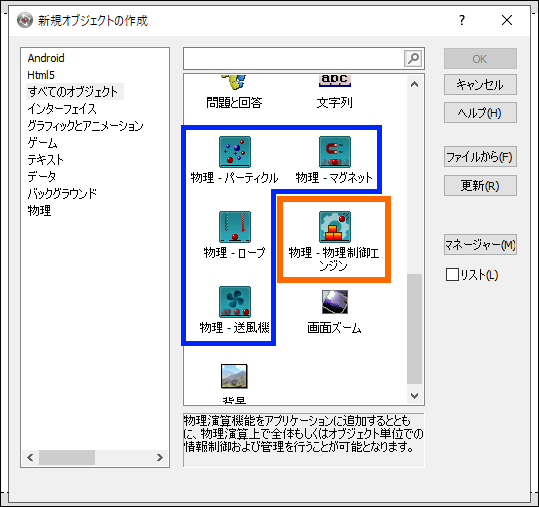The height and width of the screenshot is (507, 539).
Task: Toggle the リスト(L) checkbox
Action: 452,275
